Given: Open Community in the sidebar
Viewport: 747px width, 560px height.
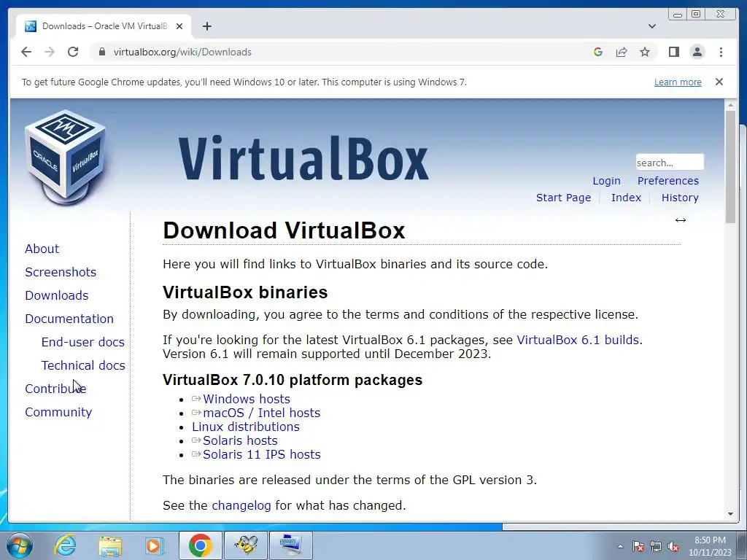Looking at the screenshot, I should tap(58, 412).
